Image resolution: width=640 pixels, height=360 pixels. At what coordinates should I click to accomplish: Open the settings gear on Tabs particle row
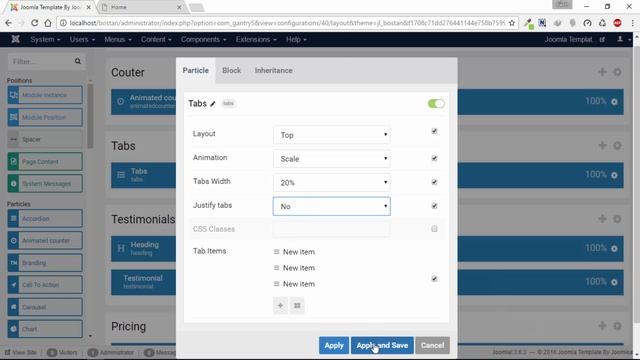614,175
